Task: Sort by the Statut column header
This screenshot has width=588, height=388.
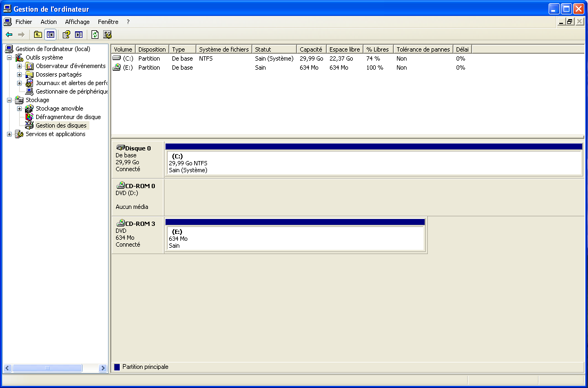Action: point(274,49)
